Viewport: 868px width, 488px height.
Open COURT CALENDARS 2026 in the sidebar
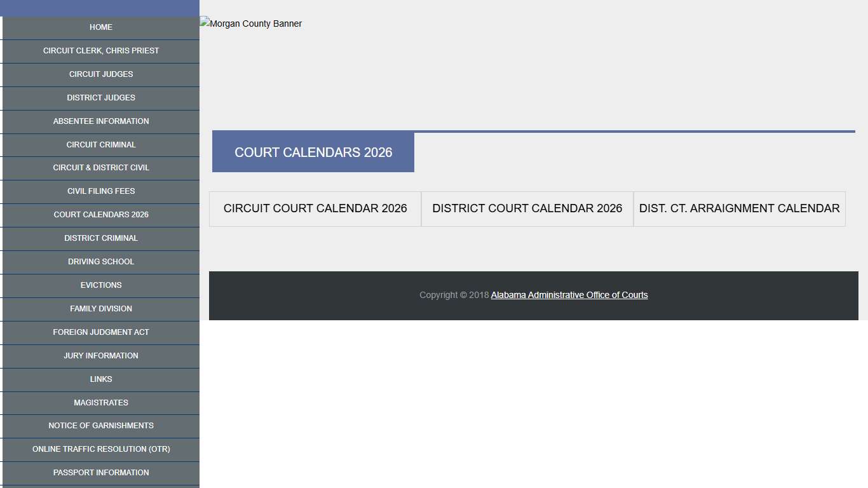coord(100,215)
